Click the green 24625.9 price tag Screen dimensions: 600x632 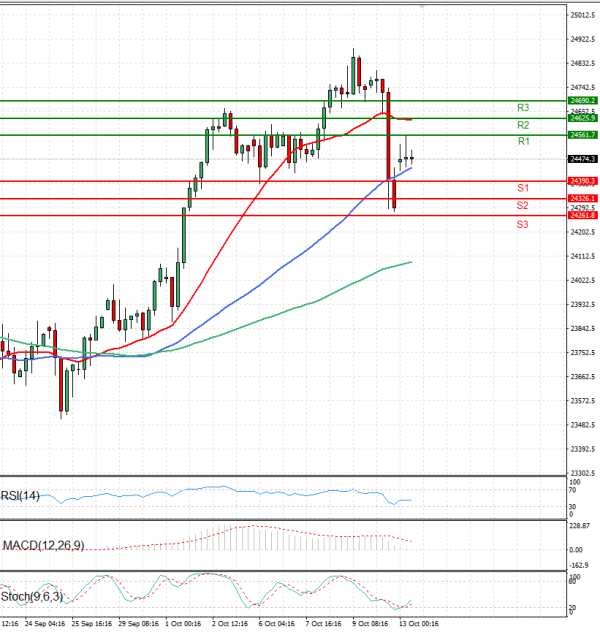tap(582, 118)
